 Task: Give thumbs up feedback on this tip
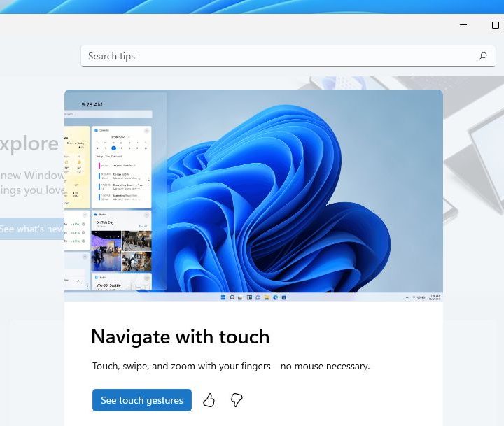coord(209,400)
